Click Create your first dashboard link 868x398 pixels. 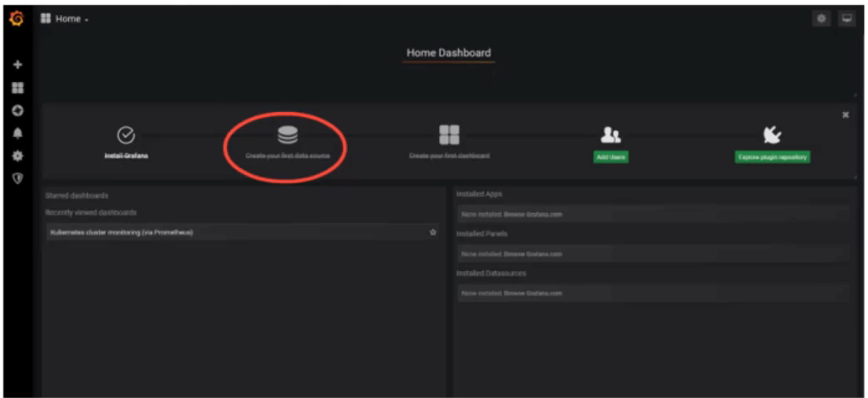point(449,156)
